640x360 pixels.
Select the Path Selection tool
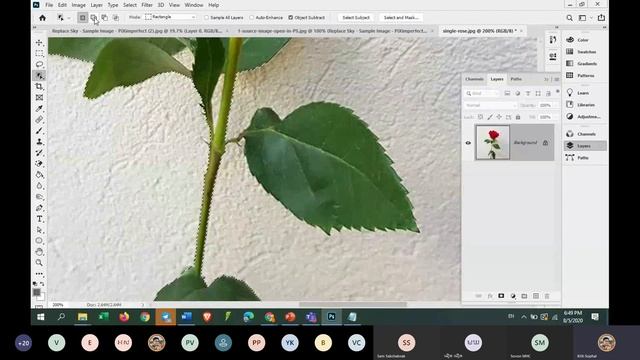[39, 230]
